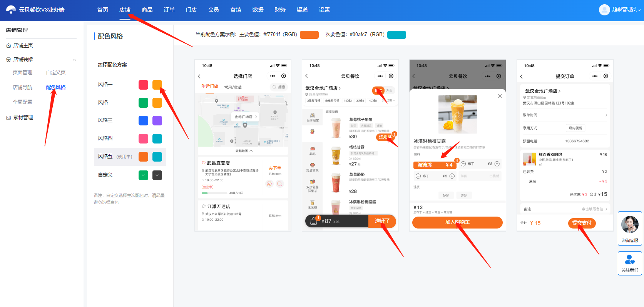The height and width of the screenshot is (307, 644).
Task: Click the 咨询客服 customer service icon
Action: [x=630, y=225]
